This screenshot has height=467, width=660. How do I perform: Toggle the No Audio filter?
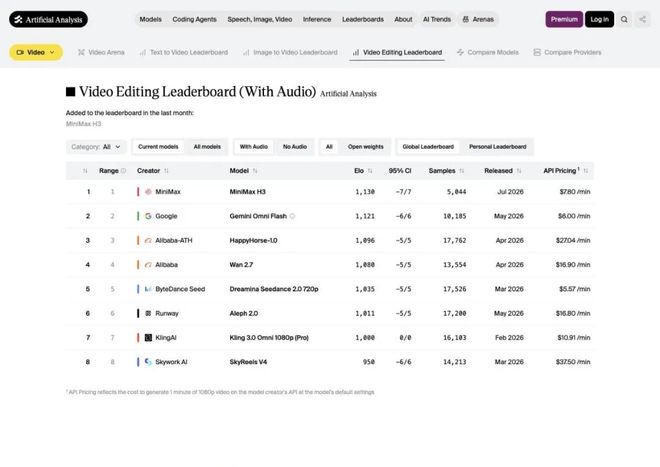pos(295,147)
